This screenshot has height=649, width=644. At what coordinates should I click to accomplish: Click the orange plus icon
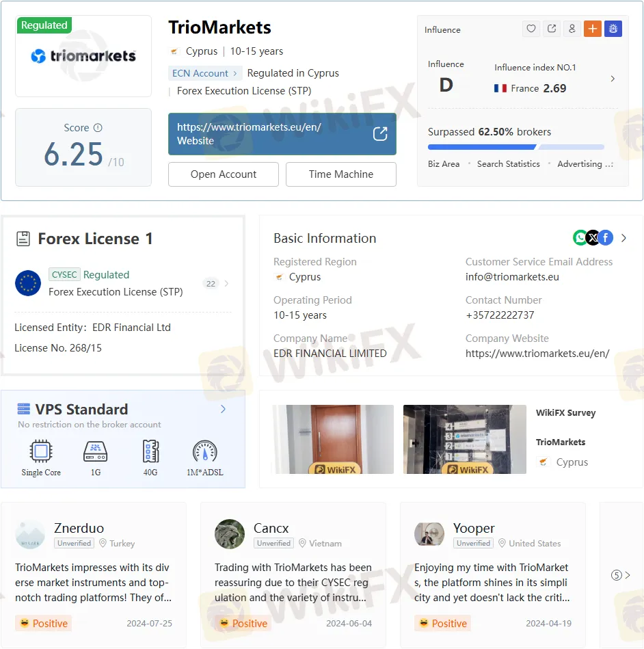pyautogui.click(x=593, y=29)
